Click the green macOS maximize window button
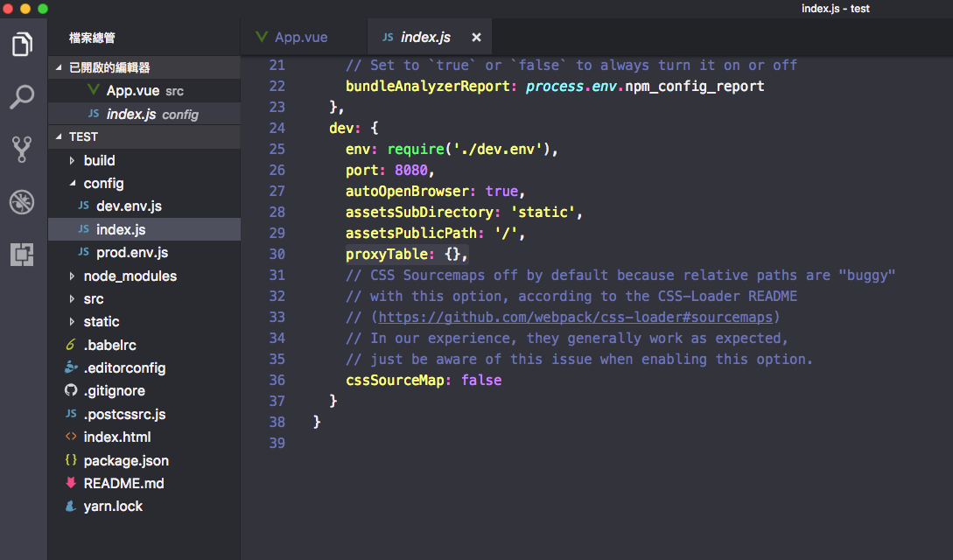 coord(43,9)
